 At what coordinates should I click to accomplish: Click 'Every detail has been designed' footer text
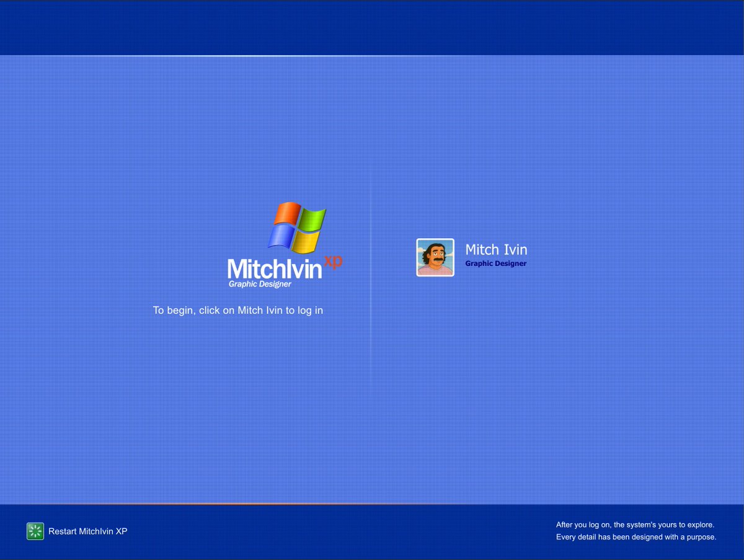click(x=636, y=537)
